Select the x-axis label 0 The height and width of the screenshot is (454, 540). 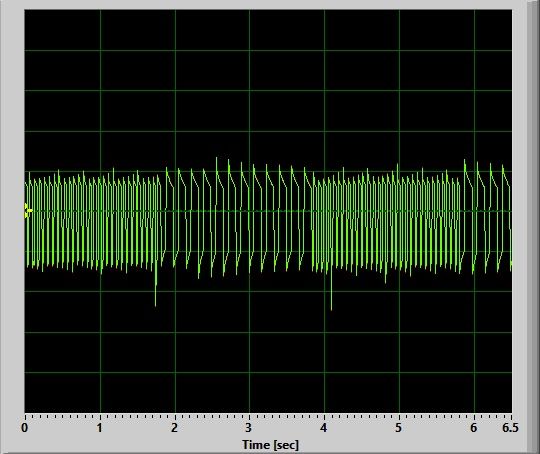click(x=24, y=428)
